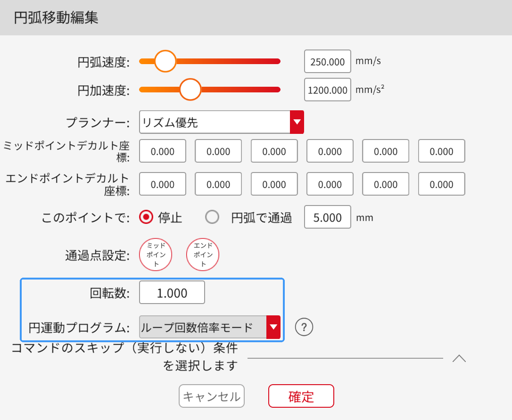Click the 回転数 input field
The width and height of the screenshot is (512, 420).
pos(172,293)
